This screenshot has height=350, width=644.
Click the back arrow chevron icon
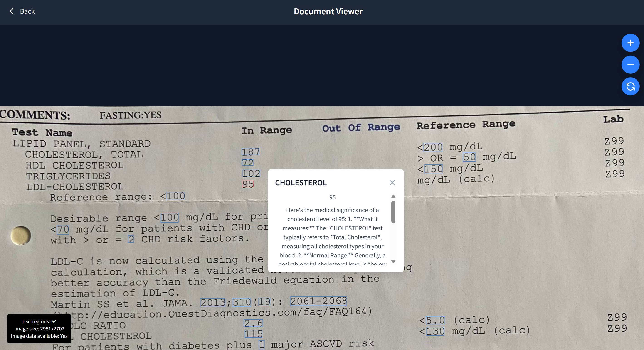pyautogui.click(x=12, y=11)
